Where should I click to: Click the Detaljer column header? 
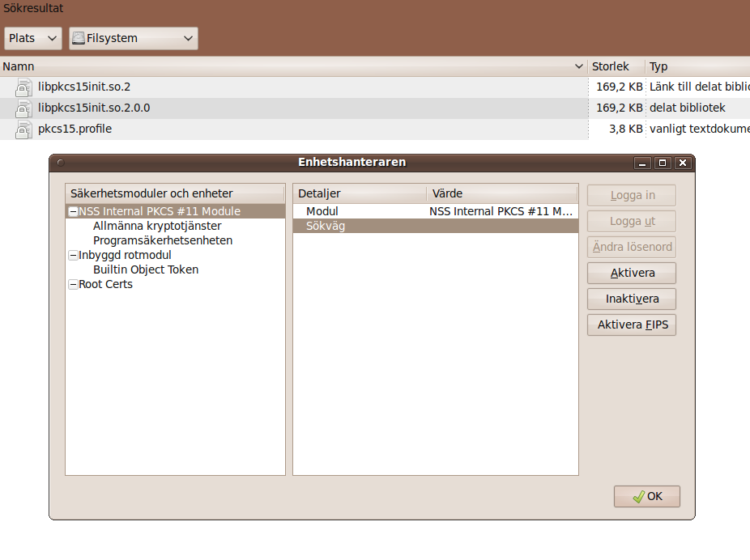[360, 193]
